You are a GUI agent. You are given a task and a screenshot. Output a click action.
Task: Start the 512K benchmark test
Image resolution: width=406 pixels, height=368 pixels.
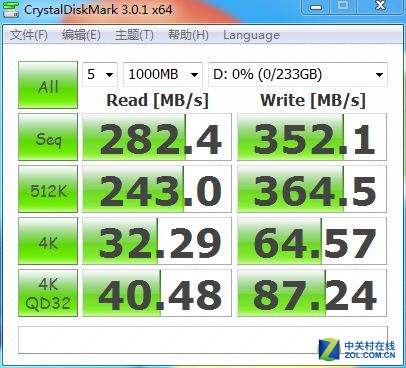click(48, 189)
